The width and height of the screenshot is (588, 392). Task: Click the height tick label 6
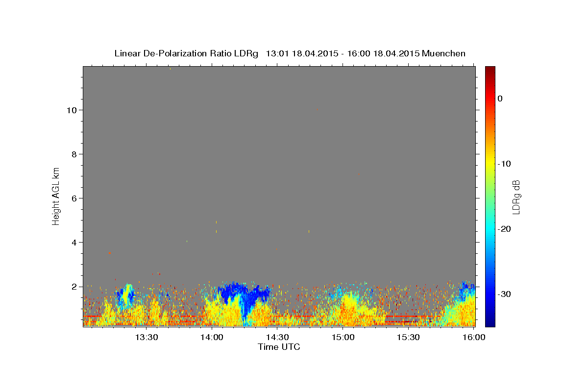[x=74, y=198]
